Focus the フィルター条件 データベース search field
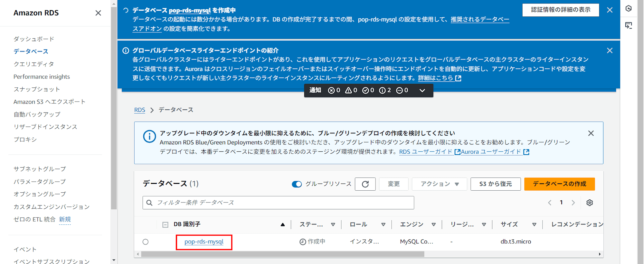This screenshot has width=644, height=264. click(278, 203)
